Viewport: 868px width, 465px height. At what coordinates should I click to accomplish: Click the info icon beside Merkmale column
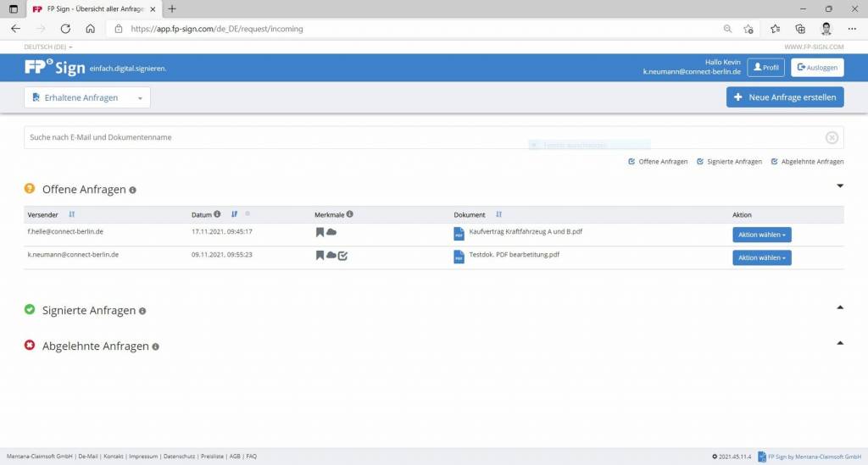click(349, 214)
